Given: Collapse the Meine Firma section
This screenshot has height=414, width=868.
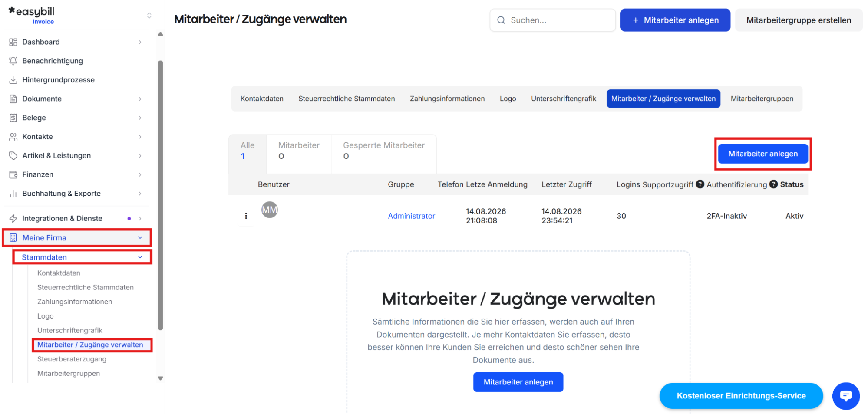Looking at the screenshot, I should [140, 237].
